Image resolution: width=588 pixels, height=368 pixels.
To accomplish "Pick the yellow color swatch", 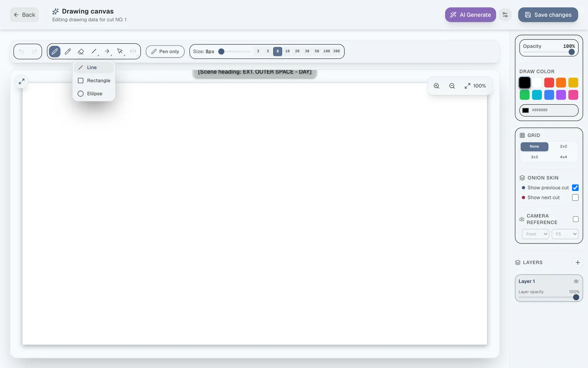I will [x=573, y=82].
